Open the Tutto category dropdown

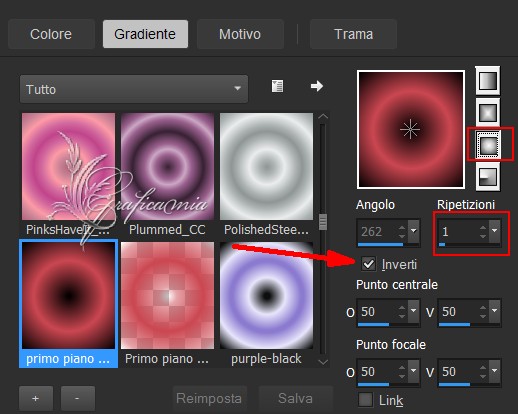pos(134,89)
